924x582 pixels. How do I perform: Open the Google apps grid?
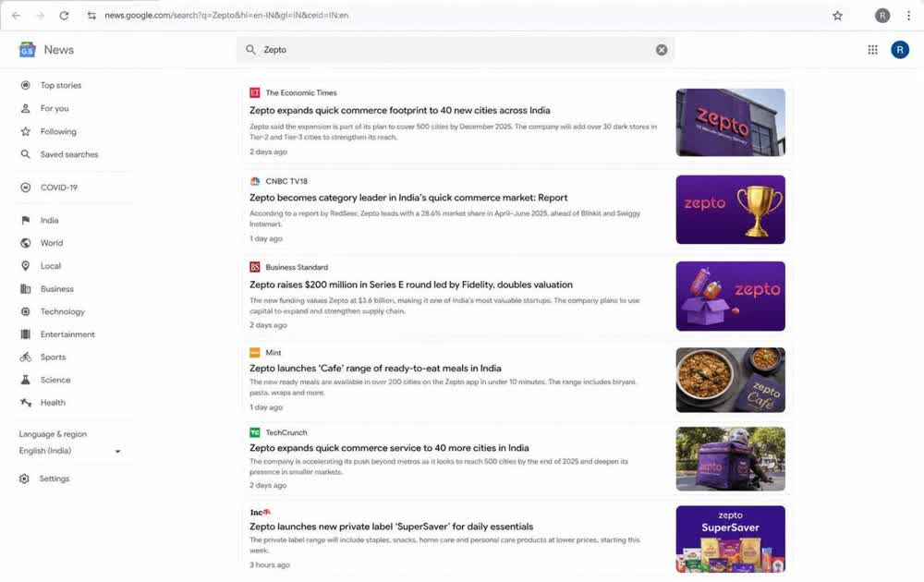[x=873, y=50]
